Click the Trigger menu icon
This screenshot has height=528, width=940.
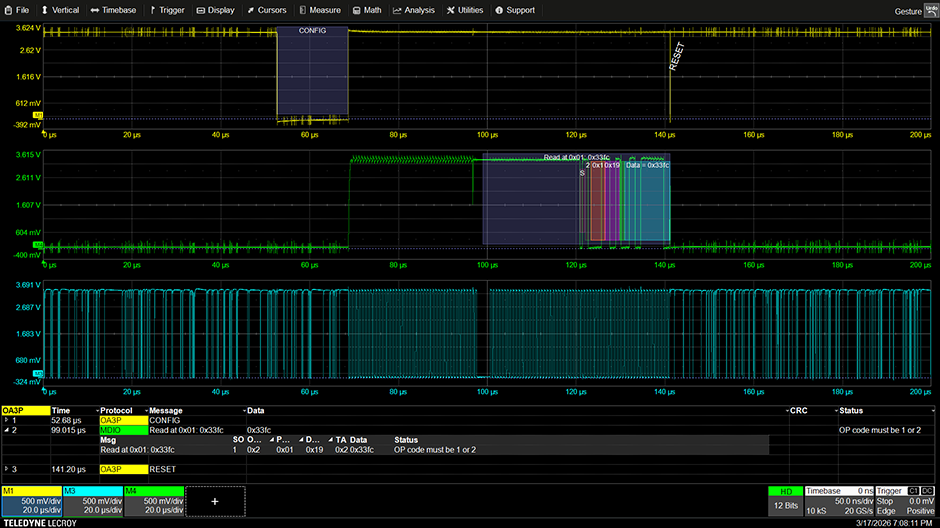(152, 10)
